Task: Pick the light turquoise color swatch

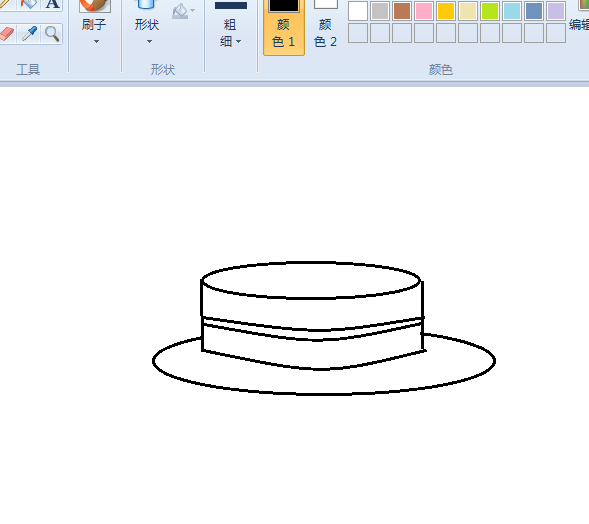Action: [512, 11]
